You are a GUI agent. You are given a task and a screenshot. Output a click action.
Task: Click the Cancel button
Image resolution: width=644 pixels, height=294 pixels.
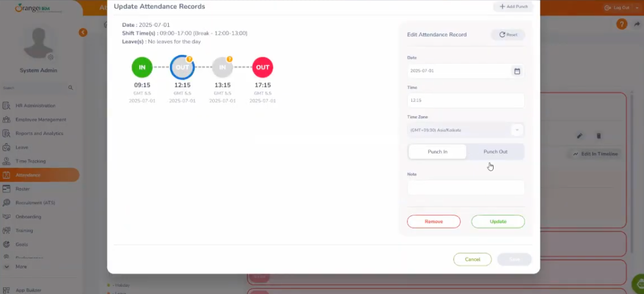click(472, 259)
